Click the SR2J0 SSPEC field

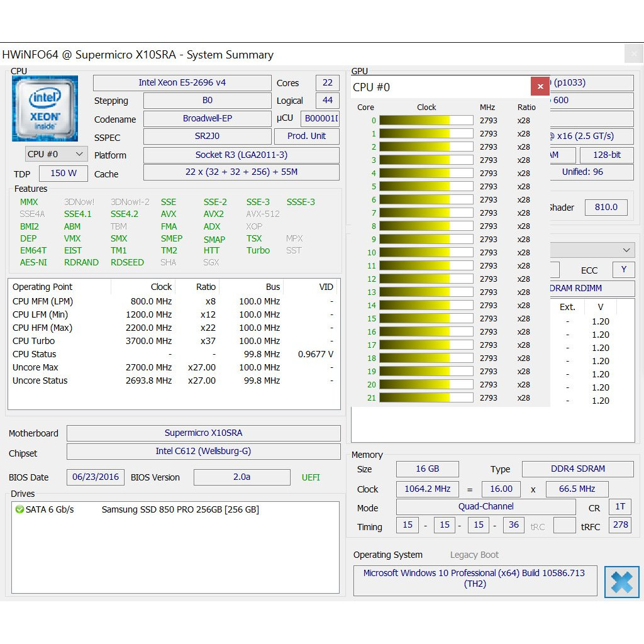pos(208,136)
